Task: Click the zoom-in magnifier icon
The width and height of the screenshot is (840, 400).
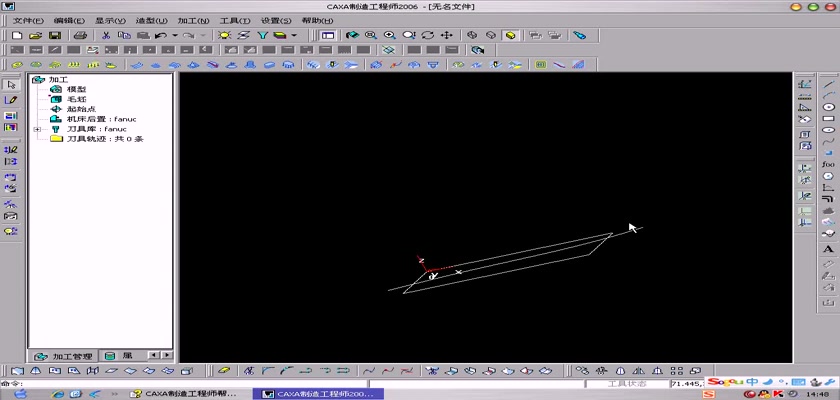Action: (389, 35)
